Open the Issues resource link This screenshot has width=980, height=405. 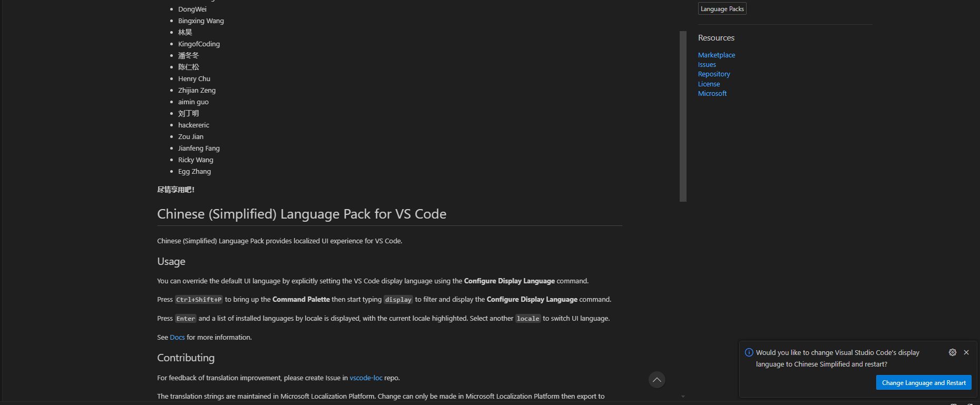click(707, 65)
